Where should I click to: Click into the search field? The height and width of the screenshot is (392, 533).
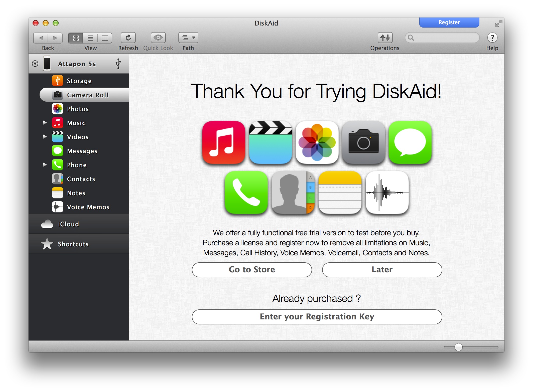pyautogui.click(x=442, y=38)
